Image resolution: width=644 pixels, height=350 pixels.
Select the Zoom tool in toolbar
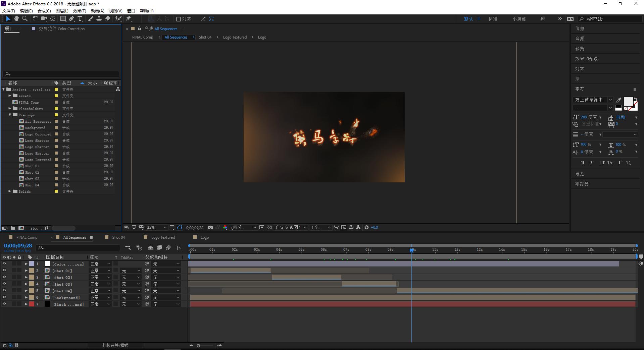24,19
